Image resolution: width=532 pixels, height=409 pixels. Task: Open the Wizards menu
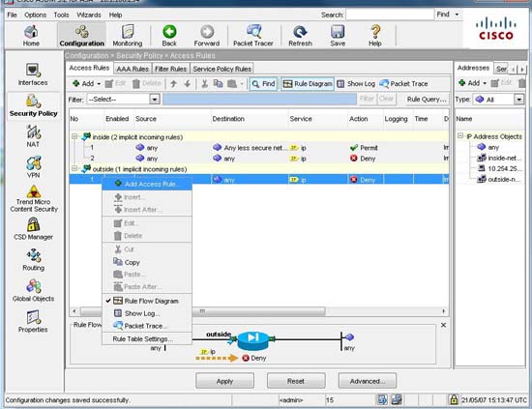click(89, 15)
